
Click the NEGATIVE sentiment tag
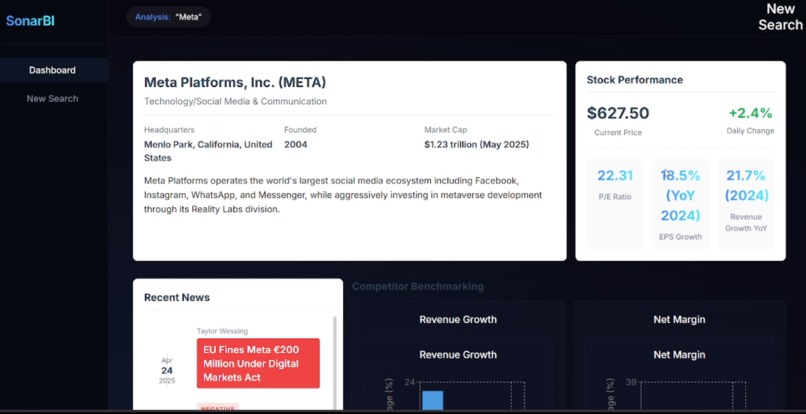218,407
